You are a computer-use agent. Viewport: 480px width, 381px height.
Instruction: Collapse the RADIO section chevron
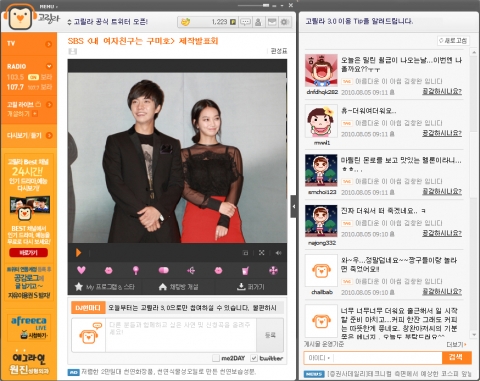point(49,66)
